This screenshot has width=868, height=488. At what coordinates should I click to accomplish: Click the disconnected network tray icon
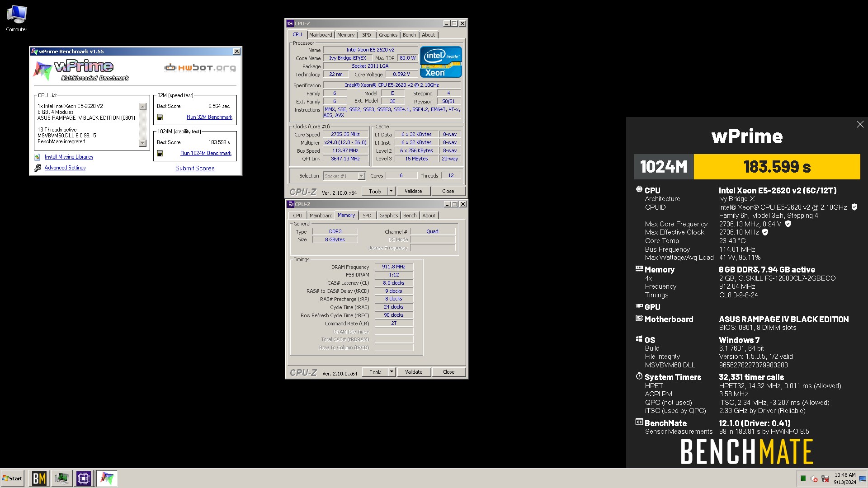click(825, 479)
